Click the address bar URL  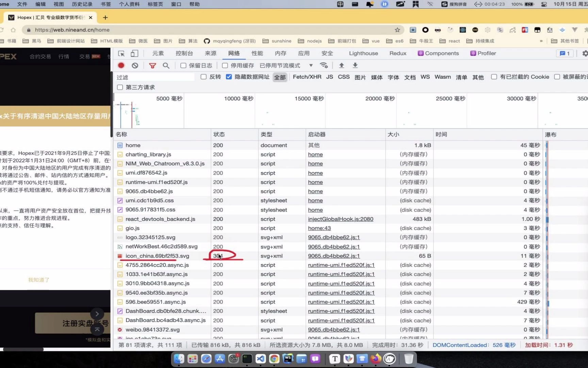(72, 30)
